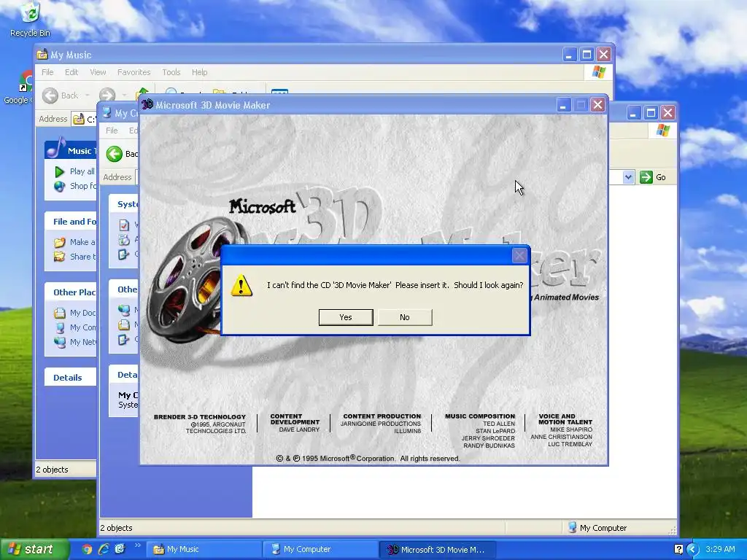Image resolution: width=747 pixels, height=560 pixels.
Task: Launch Internet Explorer from Quick Launch
Action: 104,549
